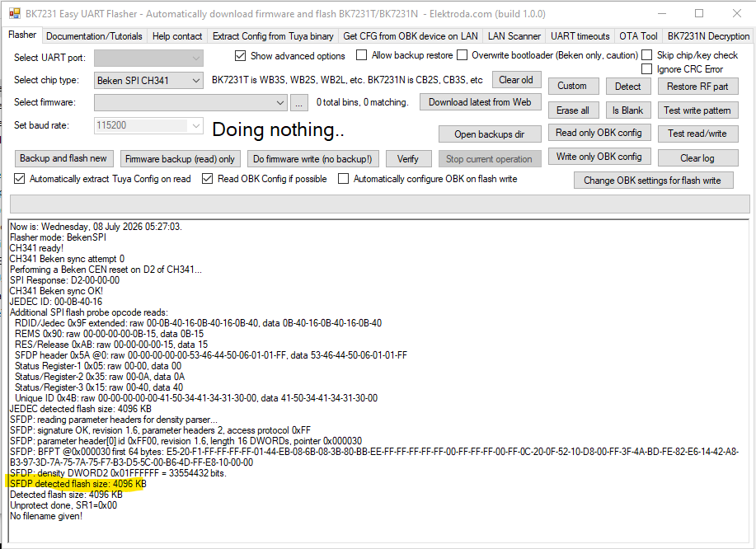Expand the Select firmware dropdown
756x549 pixels.
click(190, 103)
